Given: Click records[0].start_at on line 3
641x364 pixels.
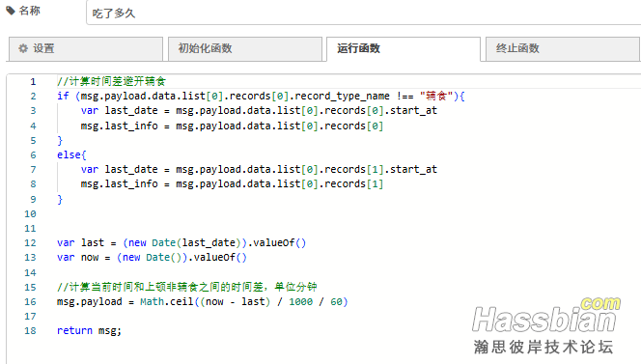Looking at the screenshot, I should tap(380, 111).
